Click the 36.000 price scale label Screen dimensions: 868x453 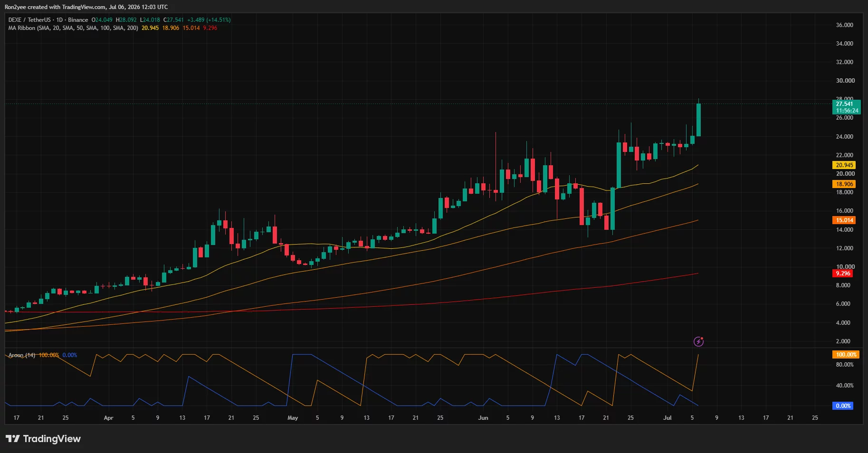point(845,25)
